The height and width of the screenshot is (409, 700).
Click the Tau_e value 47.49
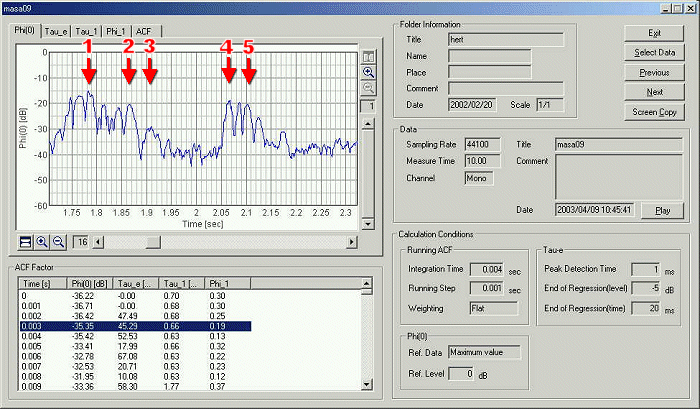[x=127, y=316]
